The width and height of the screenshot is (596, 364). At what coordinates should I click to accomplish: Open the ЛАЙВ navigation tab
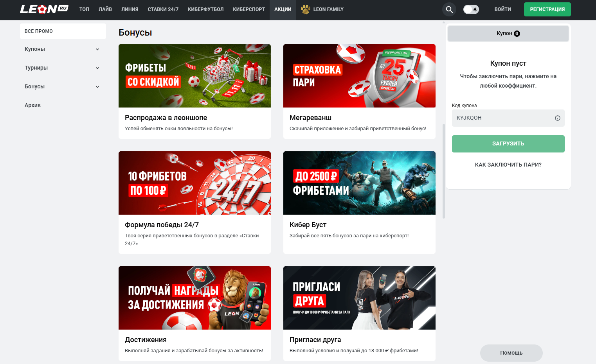pyautogui.click(x=105, y=9)
